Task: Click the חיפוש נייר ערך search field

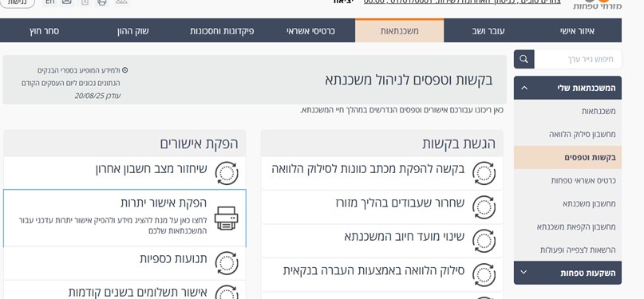Action: coord(578,60)
